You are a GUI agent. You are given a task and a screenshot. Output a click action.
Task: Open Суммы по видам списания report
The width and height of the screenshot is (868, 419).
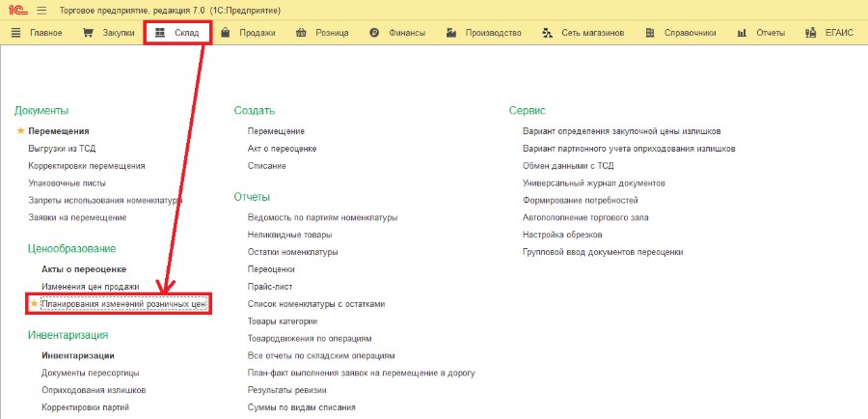coord(302,407)
